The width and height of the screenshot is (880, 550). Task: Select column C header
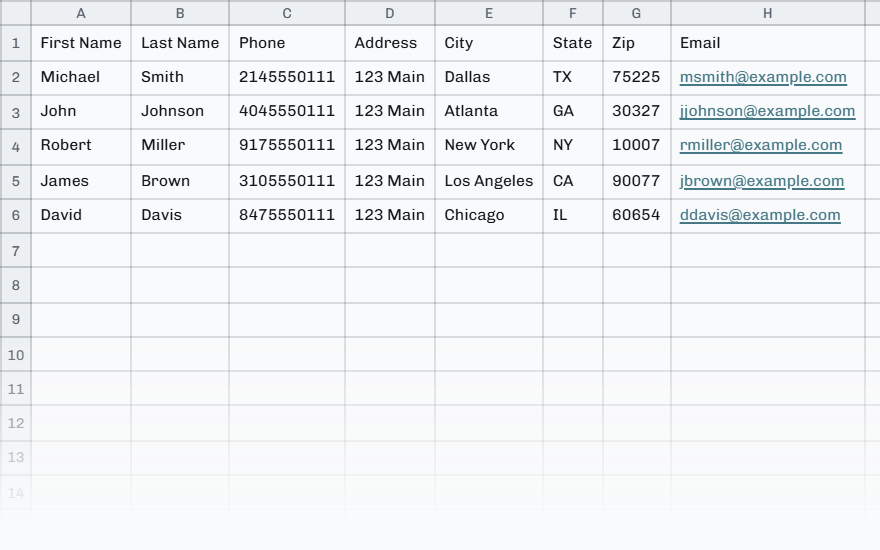287,13
